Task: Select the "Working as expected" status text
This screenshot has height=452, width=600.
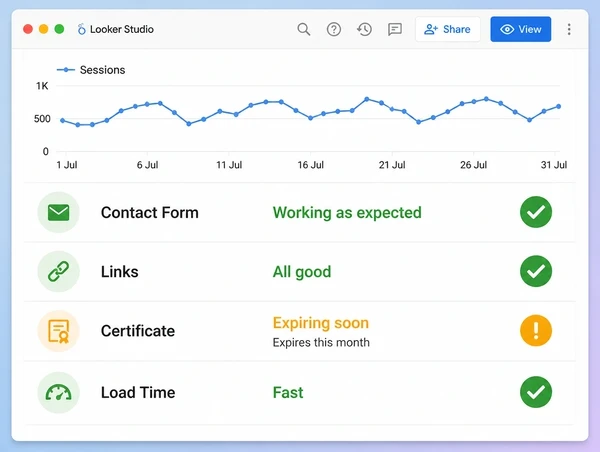Action: click(x=347, y=213)
